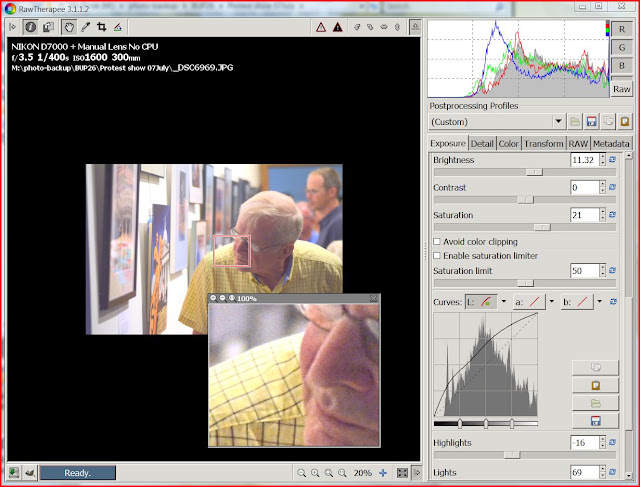Switch to the RAW tab

coord(578,144)
